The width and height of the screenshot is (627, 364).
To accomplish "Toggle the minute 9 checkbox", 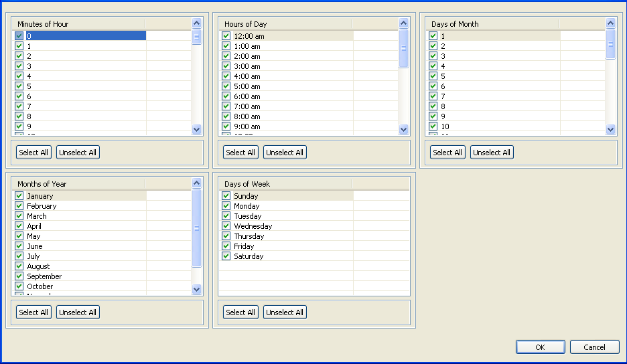I will coord(19,126).
